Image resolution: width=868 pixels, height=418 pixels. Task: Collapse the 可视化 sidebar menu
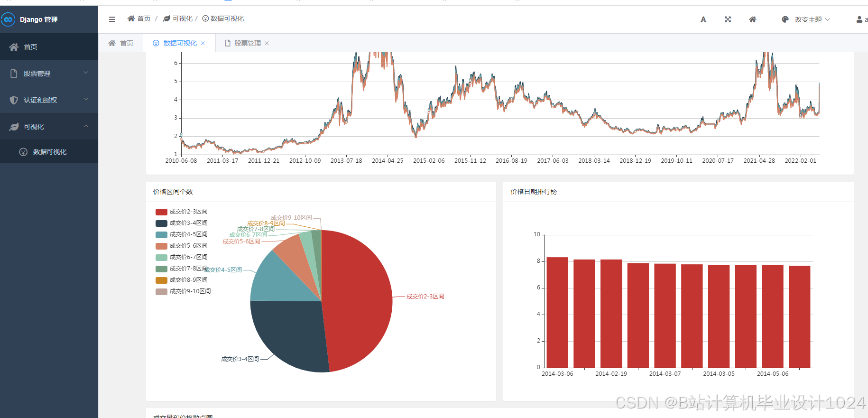[49, 126]
